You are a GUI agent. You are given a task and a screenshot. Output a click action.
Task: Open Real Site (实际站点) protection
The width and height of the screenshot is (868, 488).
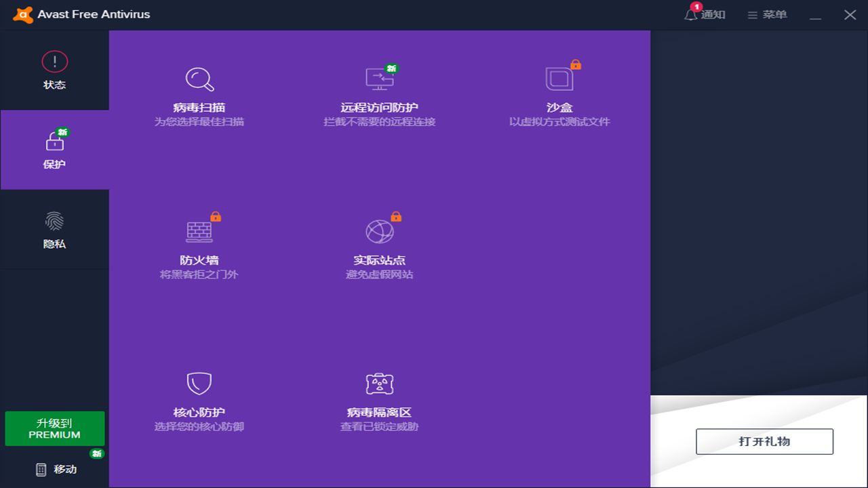click(x=380, y=230)
